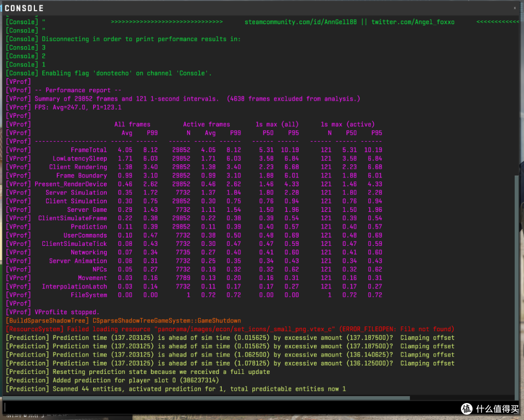The width and height of the screenshot is (524, 420).
Task: Click the twitter.com/Angel_foxxo text
Action: coord(413,22)
